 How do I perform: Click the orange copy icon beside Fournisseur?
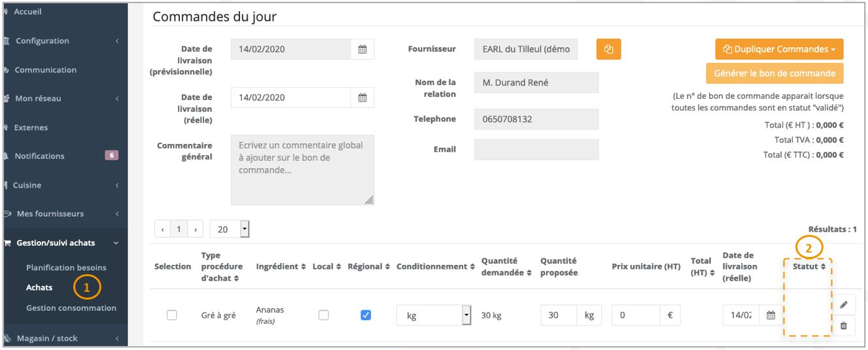608,49
